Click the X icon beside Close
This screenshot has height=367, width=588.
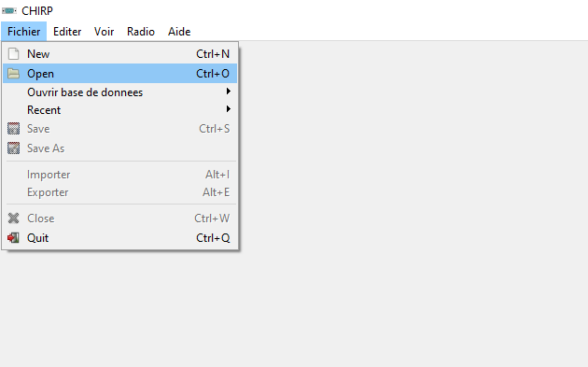pos(13,218)
